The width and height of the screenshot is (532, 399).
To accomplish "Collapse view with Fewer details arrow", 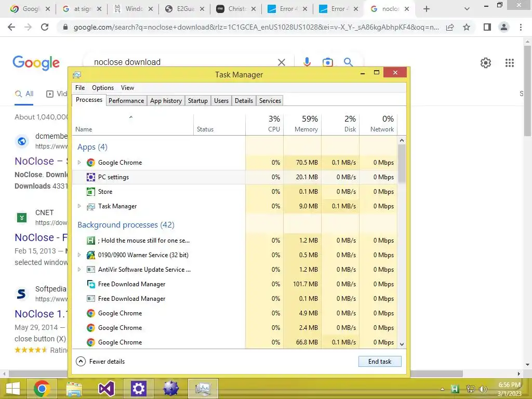I will click(81, 362).
